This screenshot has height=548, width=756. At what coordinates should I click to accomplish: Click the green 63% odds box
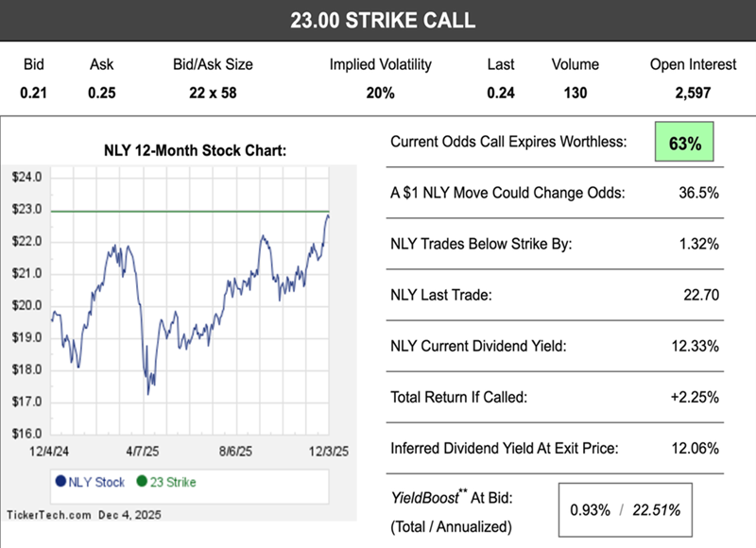[x=686, y=144]
